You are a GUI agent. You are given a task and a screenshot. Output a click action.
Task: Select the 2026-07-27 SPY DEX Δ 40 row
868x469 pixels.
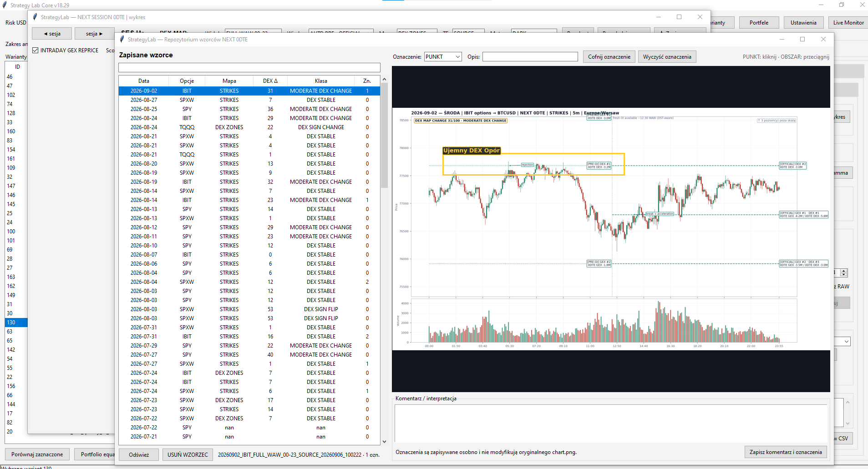pyautogui.click(x=249, y=355)
